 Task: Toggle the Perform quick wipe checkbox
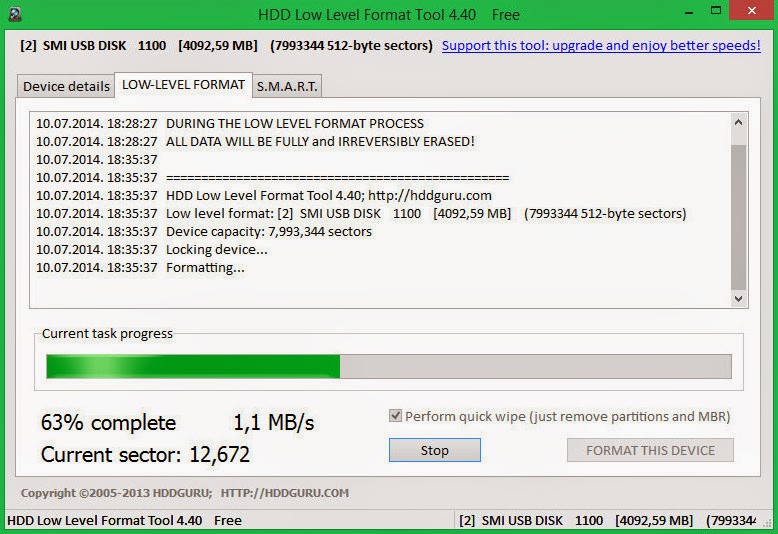395,416
